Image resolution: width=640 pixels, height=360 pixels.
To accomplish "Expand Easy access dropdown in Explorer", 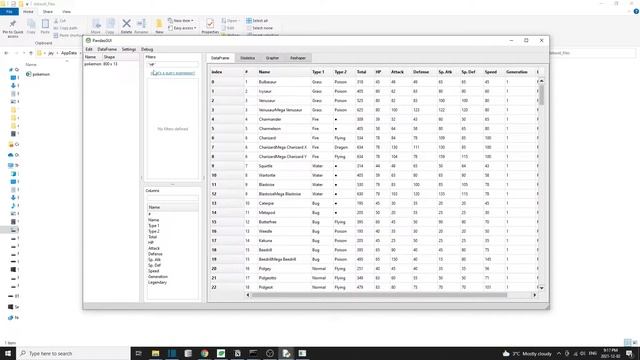I will tap(182, 28).
